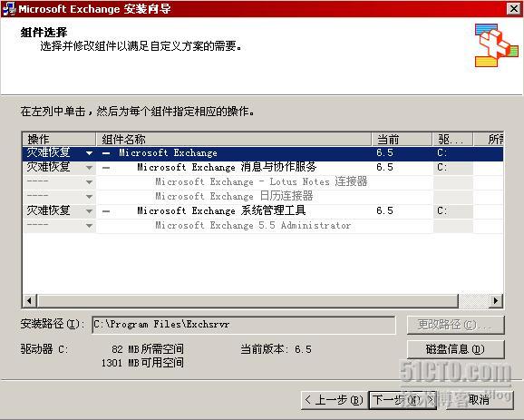Open action dropdown for 5.5 Administrator row

point(89,226)
